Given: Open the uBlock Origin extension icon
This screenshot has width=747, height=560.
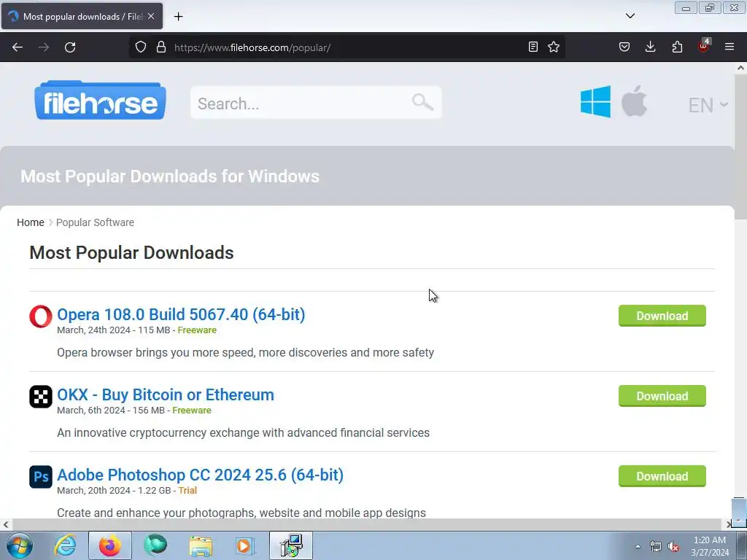Looking at the screenshot, I should 704,46.
